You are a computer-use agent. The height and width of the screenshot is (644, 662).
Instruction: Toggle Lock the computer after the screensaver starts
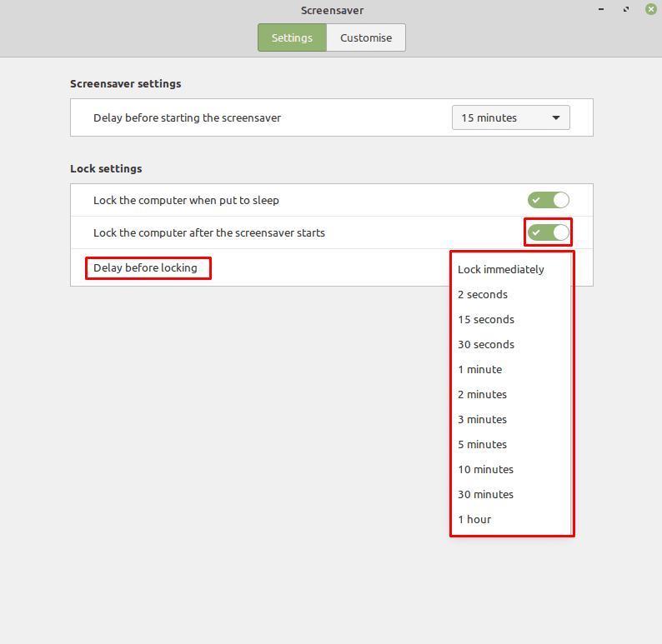pos(548,232)
